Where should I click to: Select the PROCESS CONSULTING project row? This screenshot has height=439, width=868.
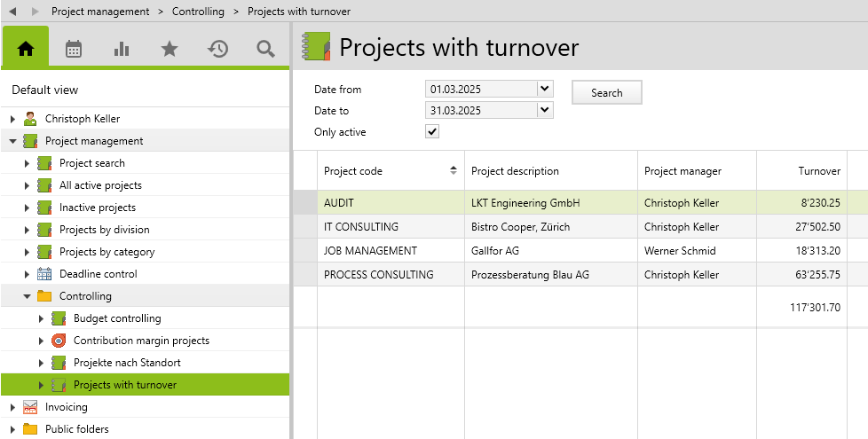point(379,275)
